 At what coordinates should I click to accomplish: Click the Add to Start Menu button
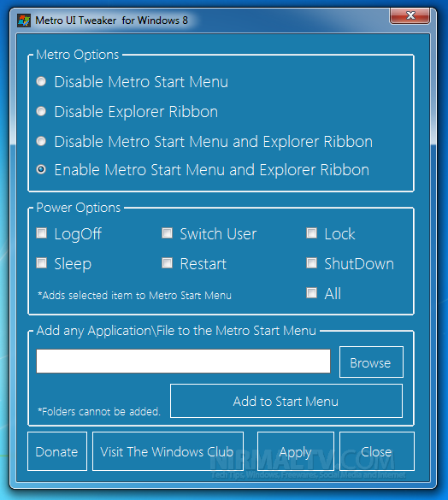click(286, 401)
